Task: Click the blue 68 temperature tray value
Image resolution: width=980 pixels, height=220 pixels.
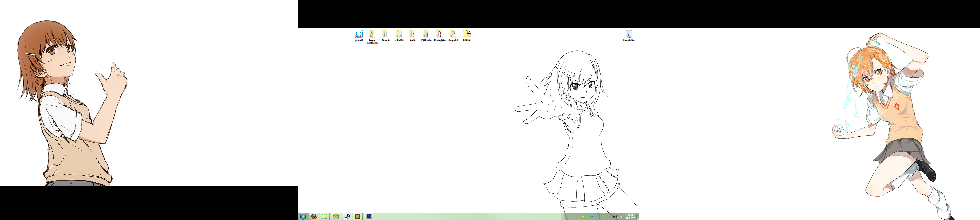Action: point(592,217)
